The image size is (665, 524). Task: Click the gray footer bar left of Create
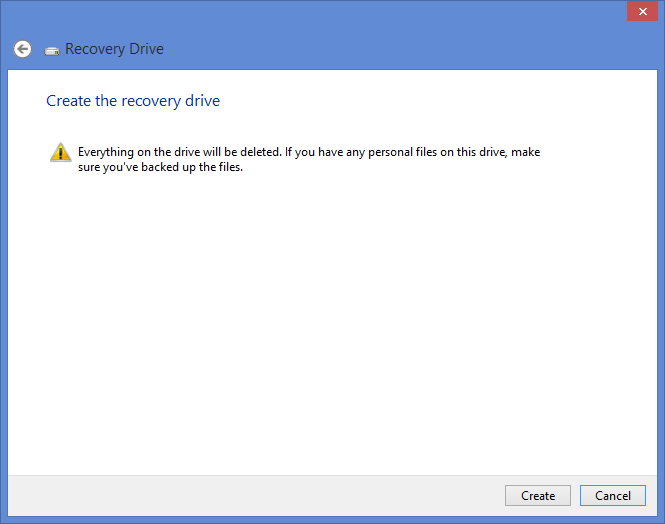[250, 496]
